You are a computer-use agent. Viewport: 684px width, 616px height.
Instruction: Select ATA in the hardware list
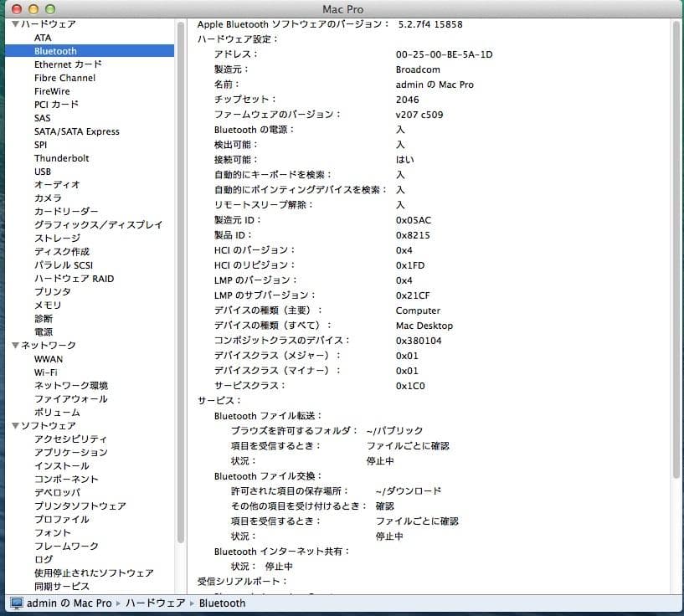pyautogui.click(x=42, y=38)
